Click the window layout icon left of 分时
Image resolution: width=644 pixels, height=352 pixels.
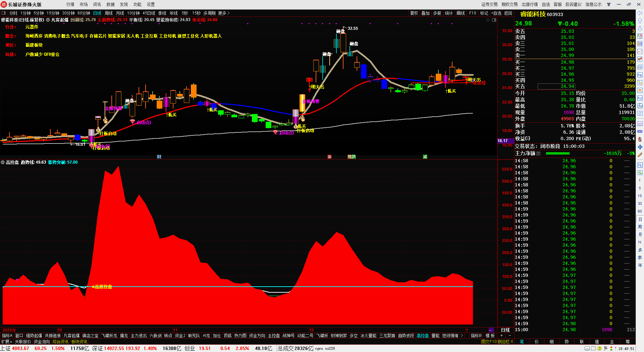(4, 13)
